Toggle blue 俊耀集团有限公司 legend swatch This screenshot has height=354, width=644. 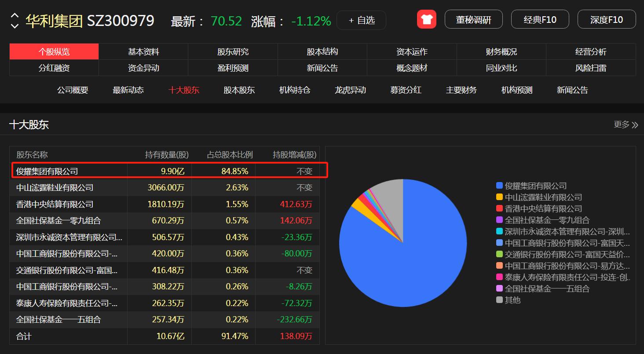(499, 186)
